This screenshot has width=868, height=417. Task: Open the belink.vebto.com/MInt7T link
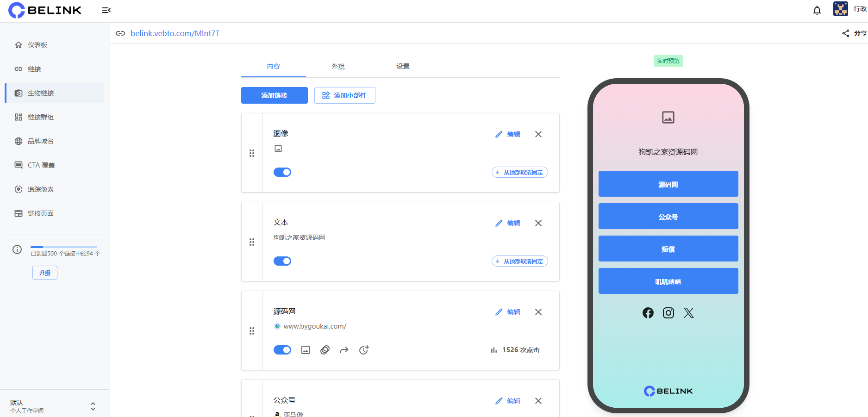coord(175,33)
